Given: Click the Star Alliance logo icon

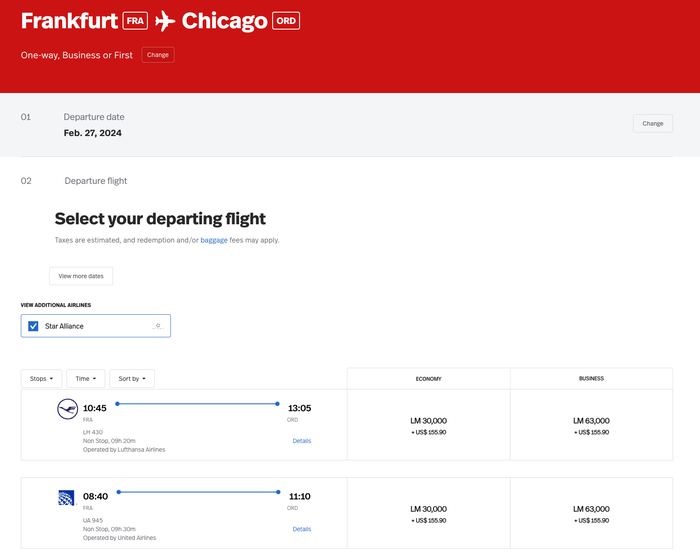Looking at the screenshot, I should pyautogui.click(x=158, y=326).
